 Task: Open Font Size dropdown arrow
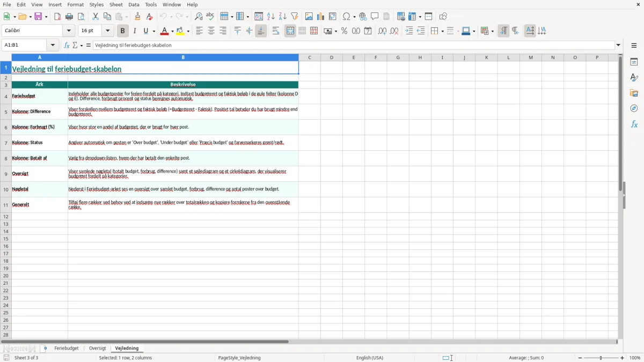click(x=107, y=31)
